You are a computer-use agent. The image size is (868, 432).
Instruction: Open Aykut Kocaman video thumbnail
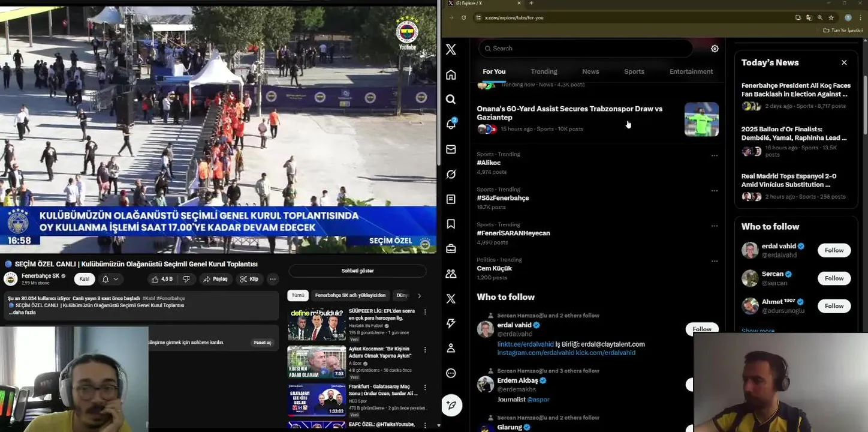[317, 362]
